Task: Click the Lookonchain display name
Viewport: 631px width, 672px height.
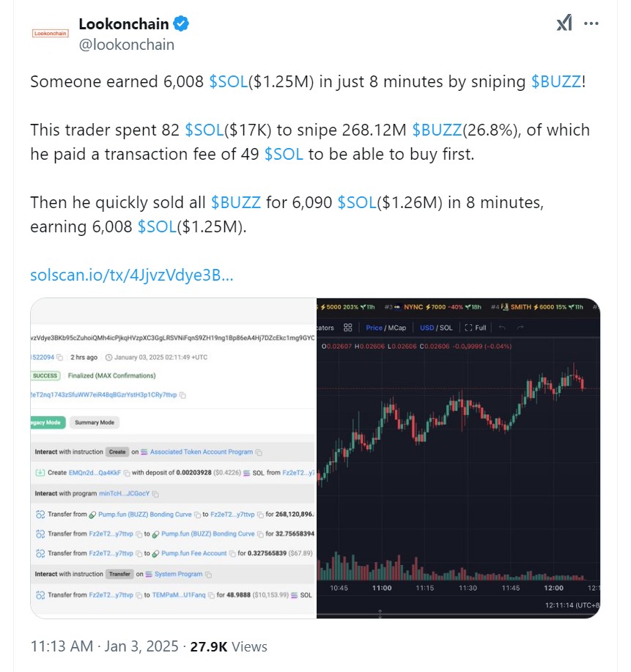Action: (x=123, y=24)
